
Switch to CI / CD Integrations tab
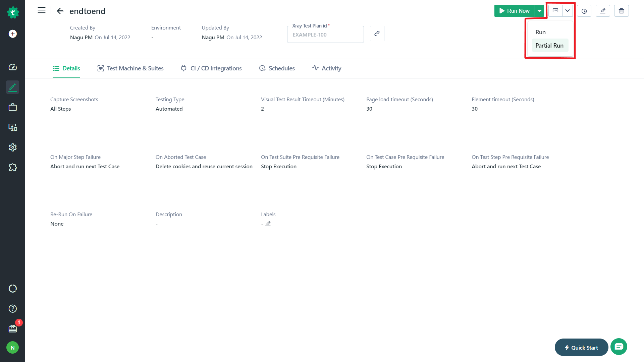(x=211, y=68)
